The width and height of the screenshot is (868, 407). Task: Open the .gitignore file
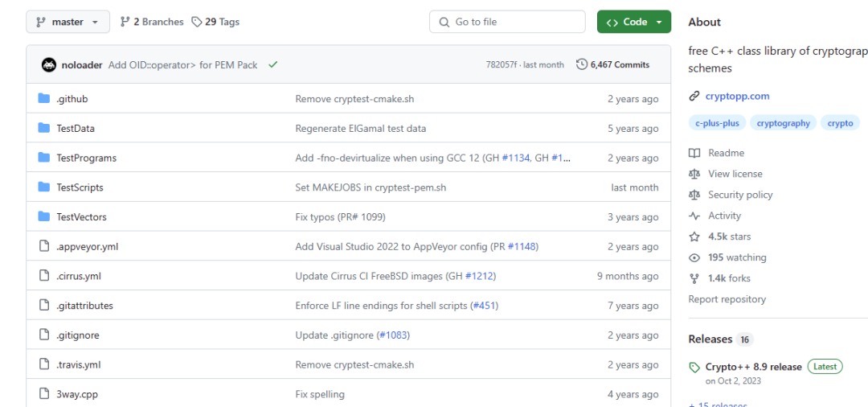[77, 335]
